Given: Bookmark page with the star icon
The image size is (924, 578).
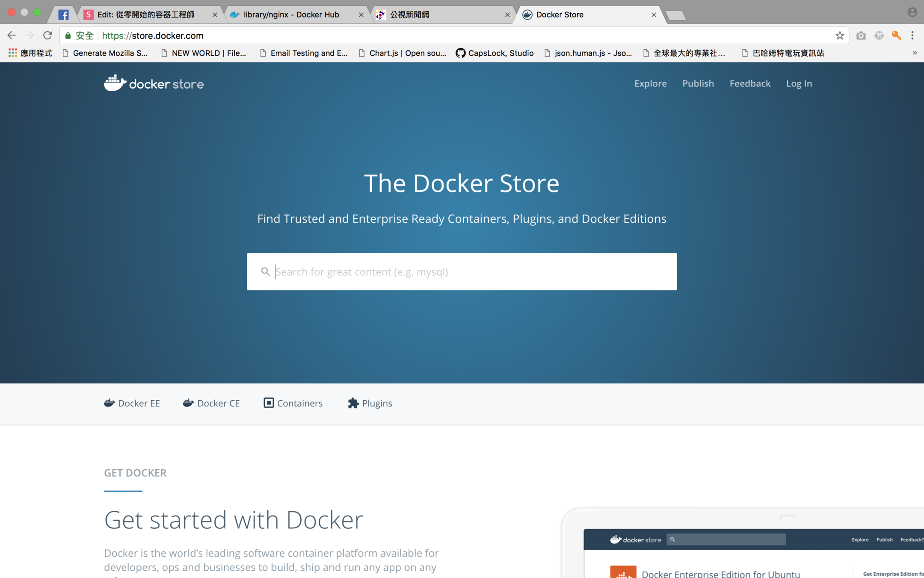Looking at the screenshot, I should coord(839,36).
